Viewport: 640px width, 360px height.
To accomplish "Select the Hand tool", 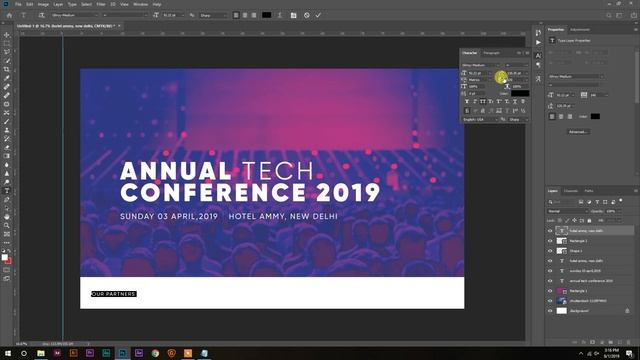I will [x=7, y=217].
